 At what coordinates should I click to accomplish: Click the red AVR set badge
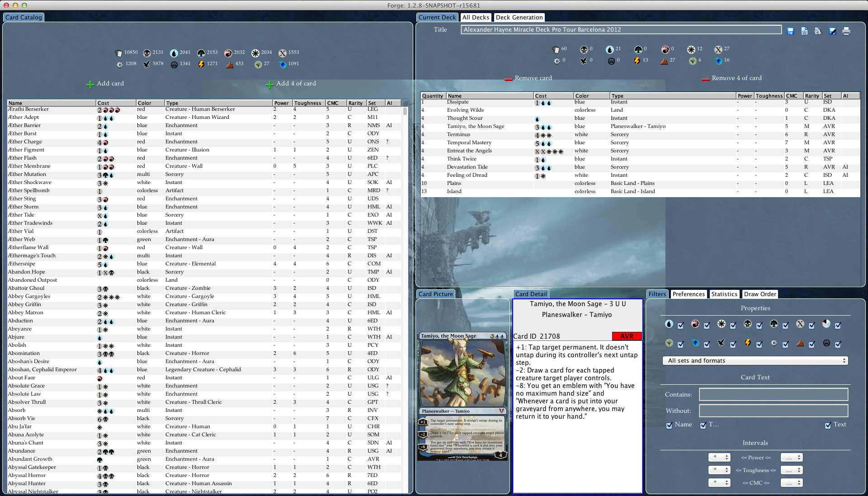coord(626,336)
